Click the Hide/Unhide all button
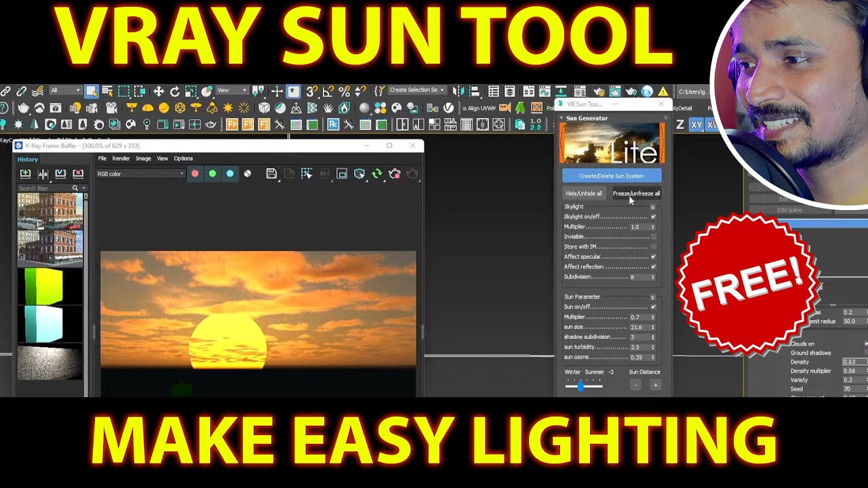The height and width of the screenshot is (488, 868). pyautogui.click(x=584, y=193)
